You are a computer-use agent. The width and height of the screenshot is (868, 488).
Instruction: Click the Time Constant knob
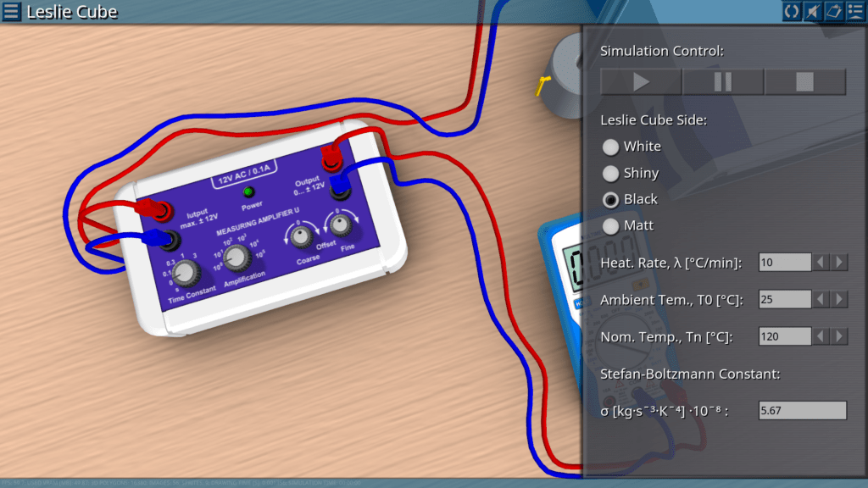(x=186, y=272)
